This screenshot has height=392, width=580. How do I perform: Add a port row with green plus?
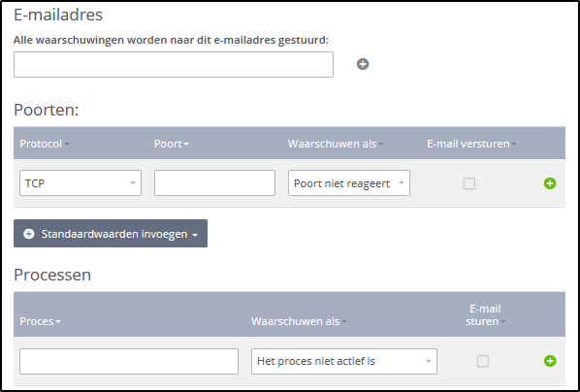550,183
